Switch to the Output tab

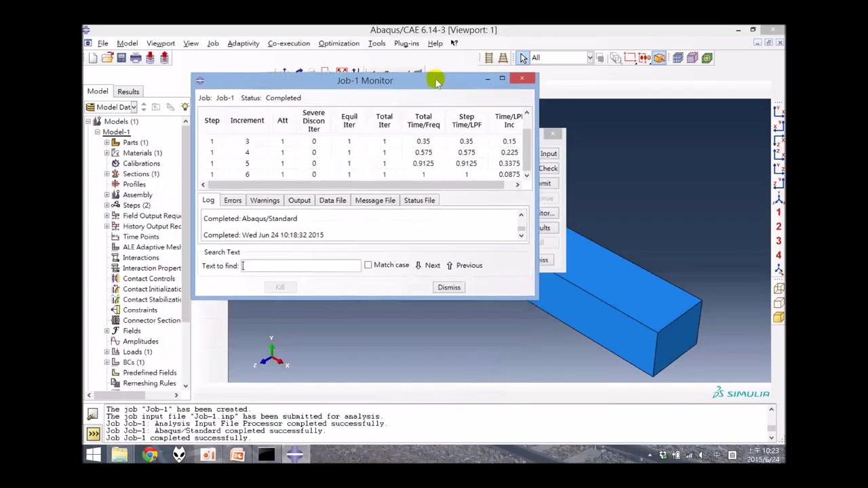tap(299, 200)
